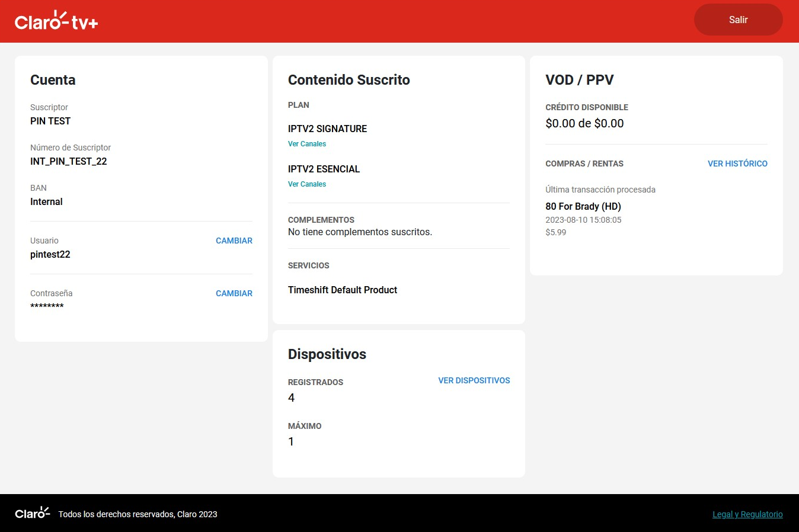
Task: Click the BAN value Internal
Action: click(46, 201)
